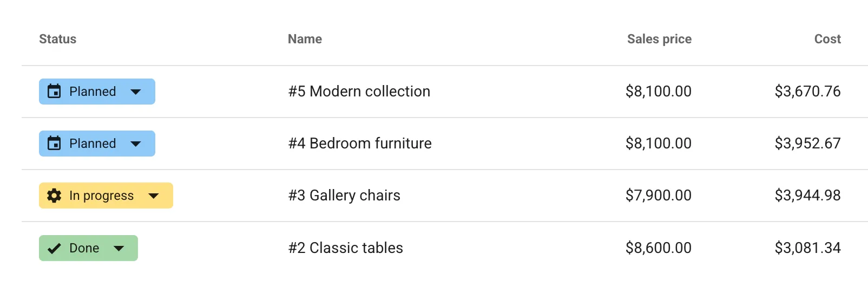Click gear icon on Gallery chairs row

54,196
